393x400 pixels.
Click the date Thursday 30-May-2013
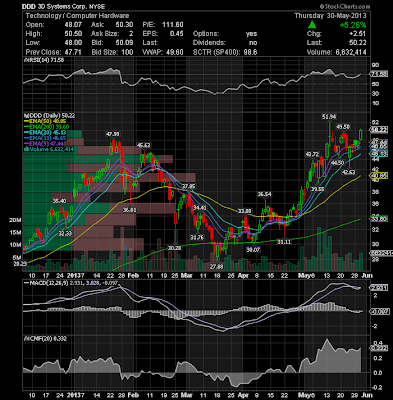330,16
